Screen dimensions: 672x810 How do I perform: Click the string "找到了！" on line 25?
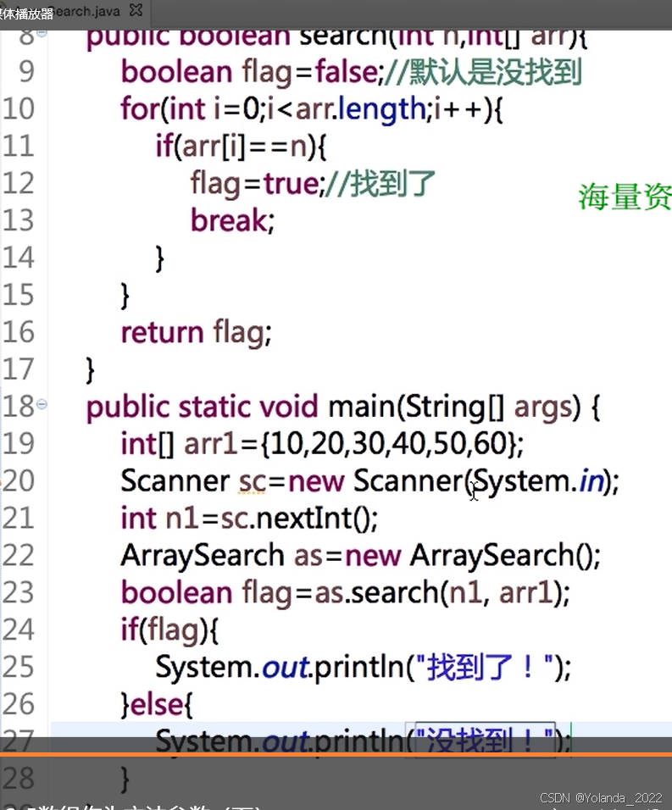pos(485,667)
